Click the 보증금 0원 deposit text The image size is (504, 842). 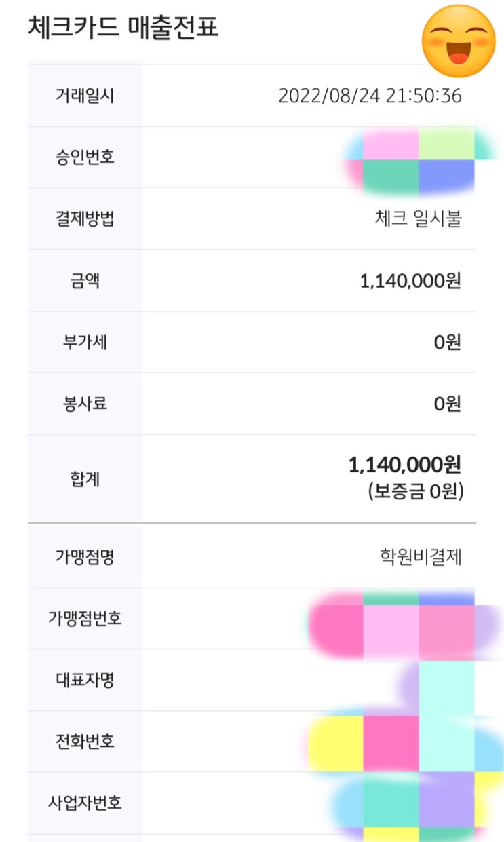415,491
